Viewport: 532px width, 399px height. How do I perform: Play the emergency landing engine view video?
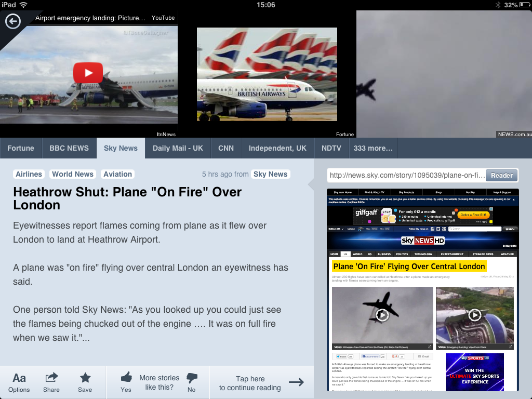tap(475, 315)
